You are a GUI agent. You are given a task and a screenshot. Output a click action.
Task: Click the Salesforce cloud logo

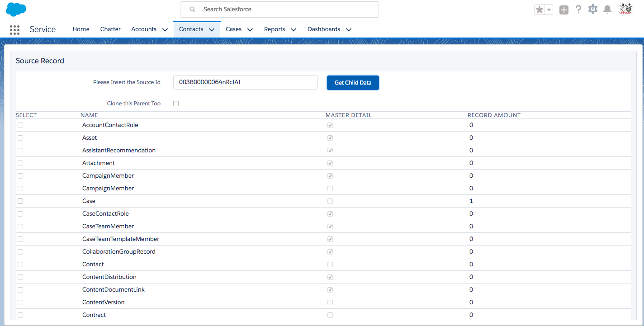tap(16, 9)
